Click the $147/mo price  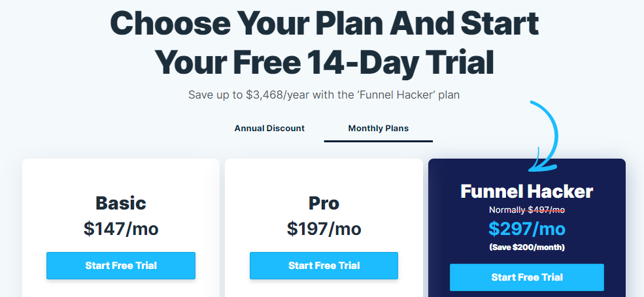pyautogui.click(x=121, y=228)
